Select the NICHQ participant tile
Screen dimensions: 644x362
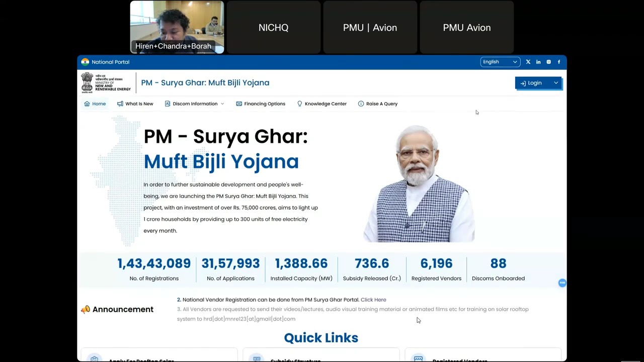tap(274, 27)
